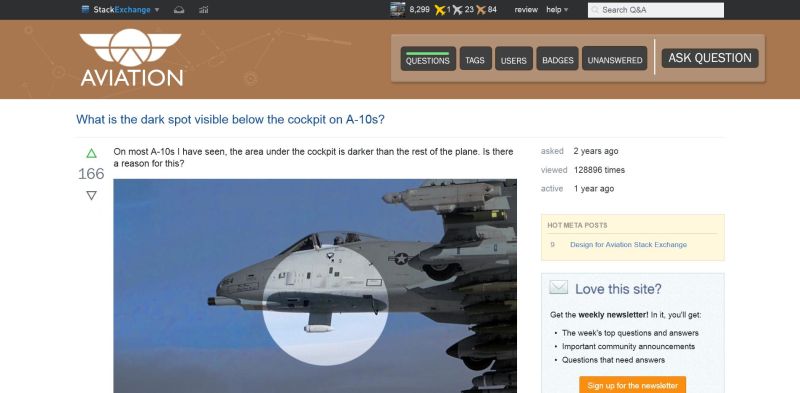Viewport: 800px width, 393px height.
Task: Open the review link
Action: click(526, 9)
